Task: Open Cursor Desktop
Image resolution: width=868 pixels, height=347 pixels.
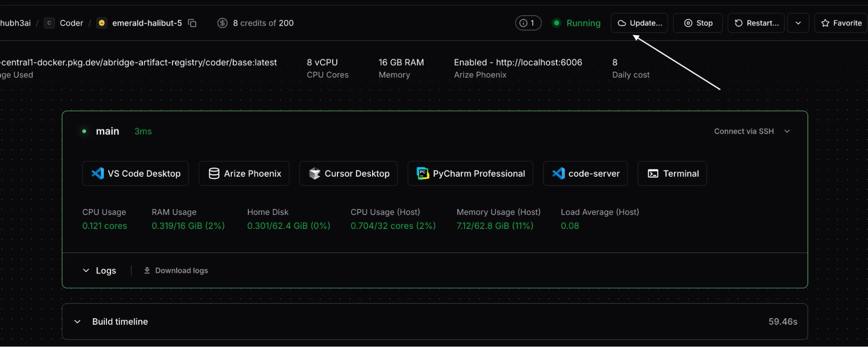Action: click(x=348, y=174)
